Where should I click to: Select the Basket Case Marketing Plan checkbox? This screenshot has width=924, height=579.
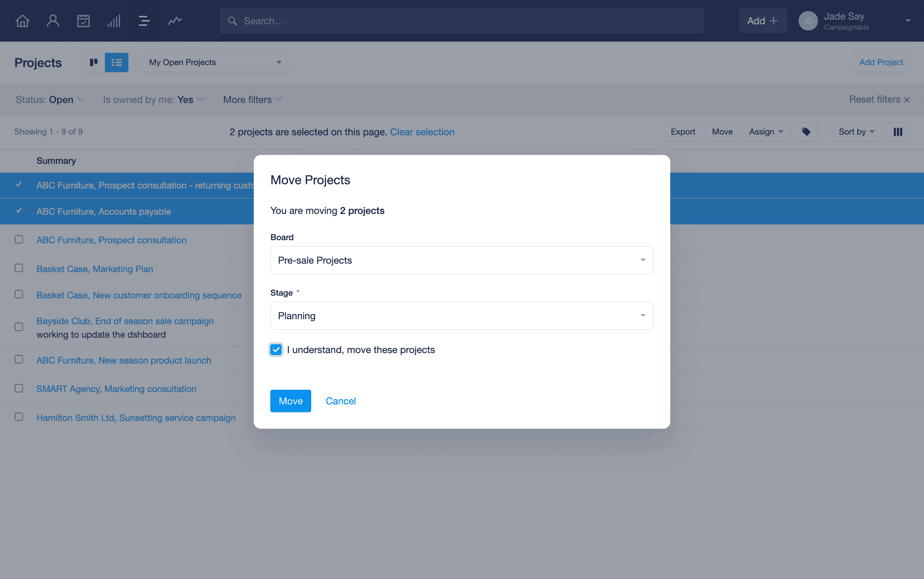[19, 269]
